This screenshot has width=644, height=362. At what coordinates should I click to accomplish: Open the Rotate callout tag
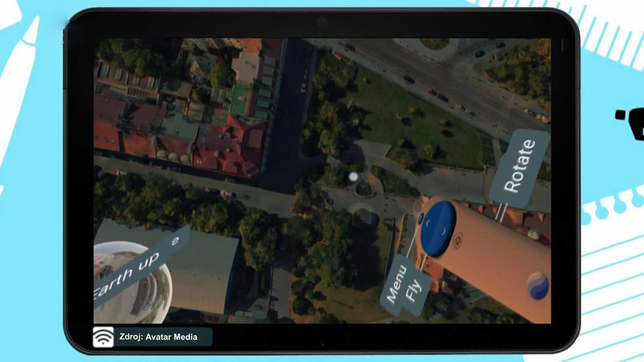click(520, 162)
